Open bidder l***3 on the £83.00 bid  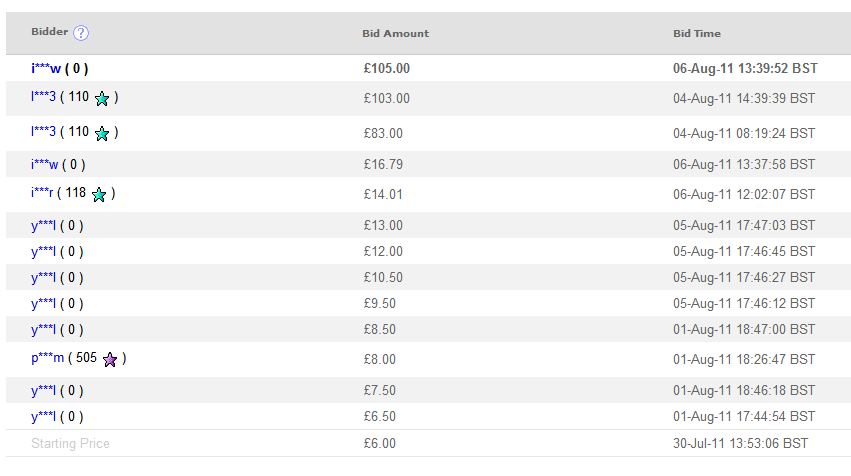[43, 131]
